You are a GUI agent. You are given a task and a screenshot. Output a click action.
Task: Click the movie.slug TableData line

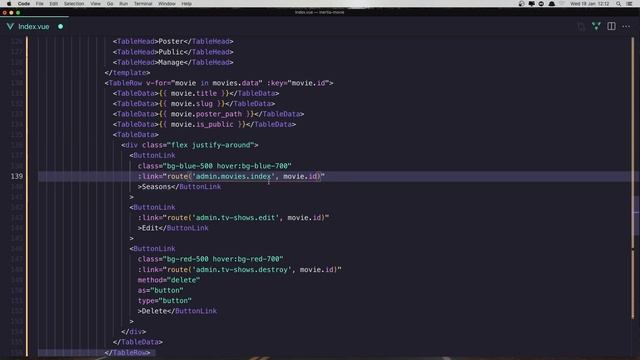coord(194,104)
